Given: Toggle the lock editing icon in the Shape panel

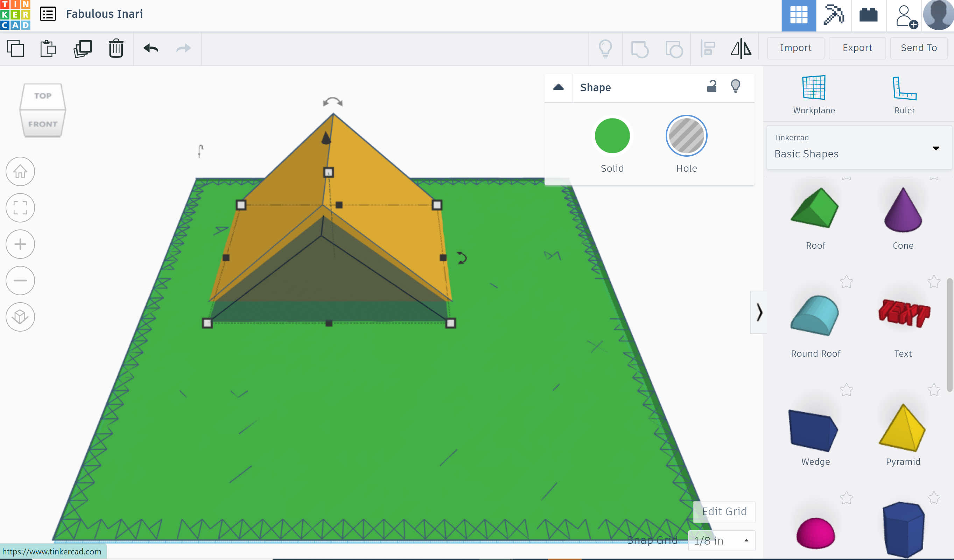Looking at the screenshot, I should (711, 87).
